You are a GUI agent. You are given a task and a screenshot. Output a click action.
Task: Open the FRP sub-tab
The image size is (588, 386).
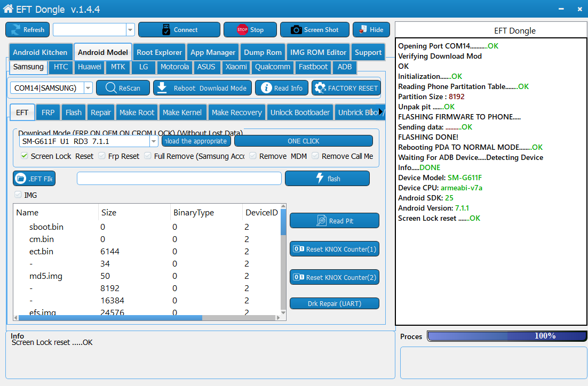click(48, 112)
